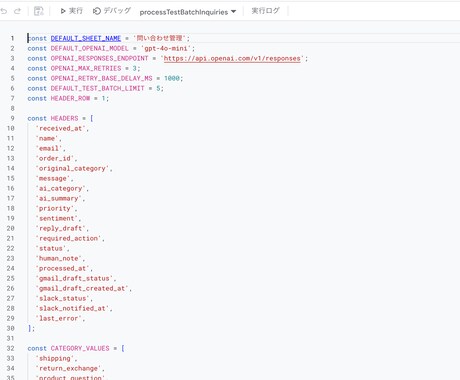Open the processTestBatchInquiries function dropdown

point(188,12)
